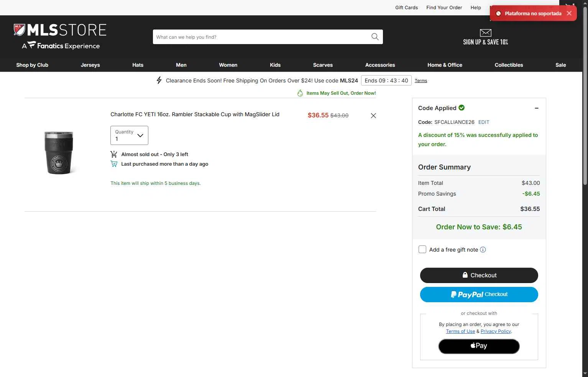Dismiss the Plataforma no soportada notification
Viewport: 588px width, 377px height.
(569, 13)
